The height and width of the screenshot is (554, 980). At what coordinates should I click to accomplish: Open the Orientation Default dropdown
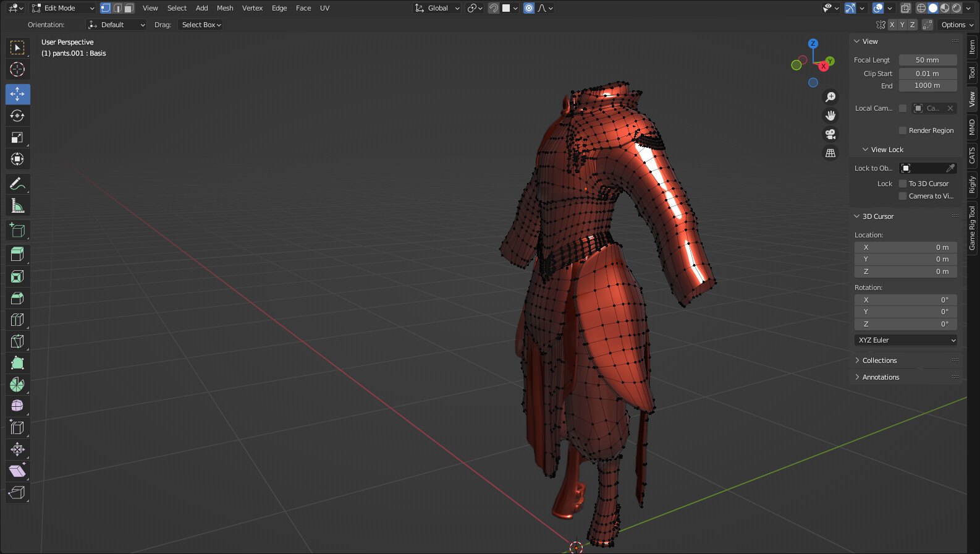(116, 25)
